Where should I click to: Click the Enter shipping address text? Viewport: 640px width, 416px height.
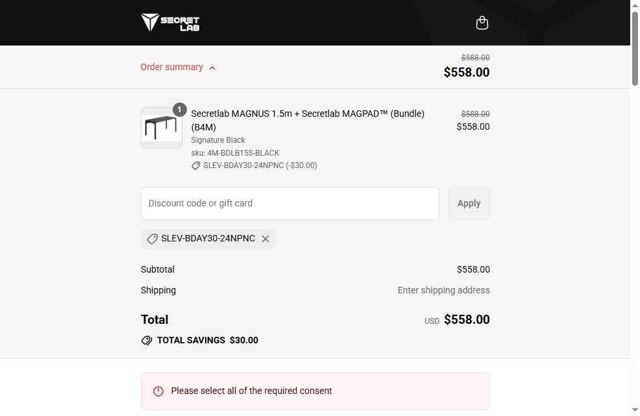(443, 290)
